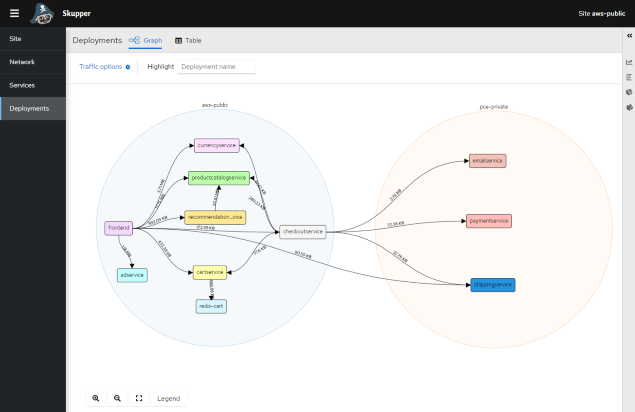Open the line chart panel icon
The image size is (635, 412).
tap(629, 62)
